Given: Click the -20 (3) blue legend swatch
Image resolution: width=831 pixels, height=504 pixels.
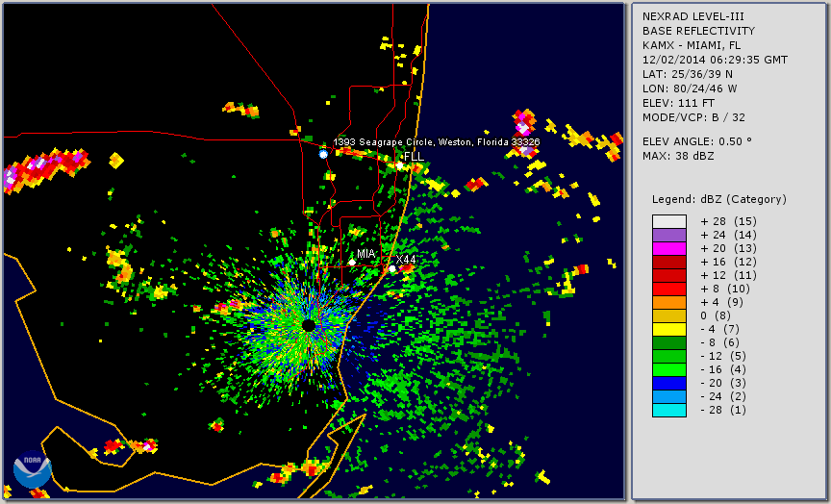Looking at the screenshot, I should click(x=669, y=383).
